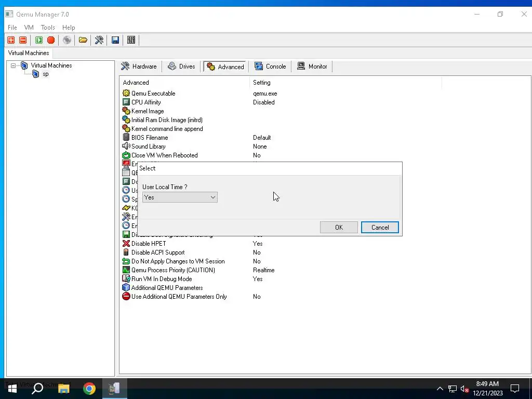Click the mixer sliders options toolbar icon
Screen dimensions: 532x399
[131, 40]
